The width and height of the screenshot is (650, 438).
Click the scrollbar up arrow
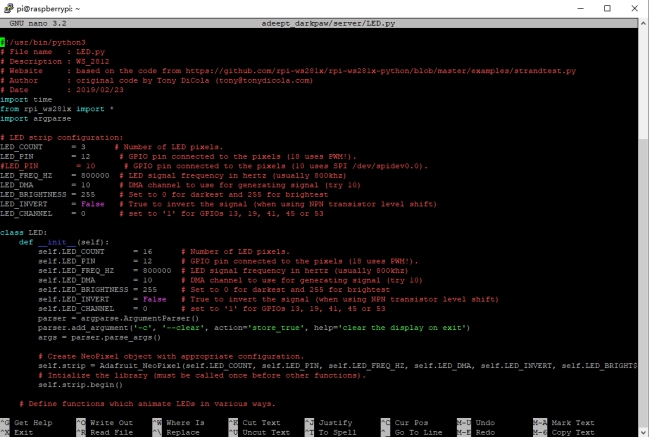coord(643,24)
